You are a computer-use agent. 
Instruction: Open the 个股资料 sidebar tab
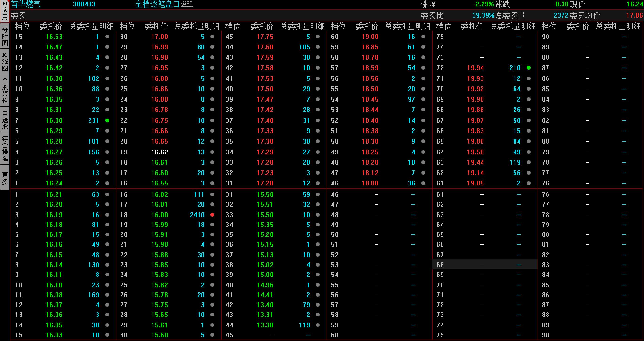coord(5,91)
